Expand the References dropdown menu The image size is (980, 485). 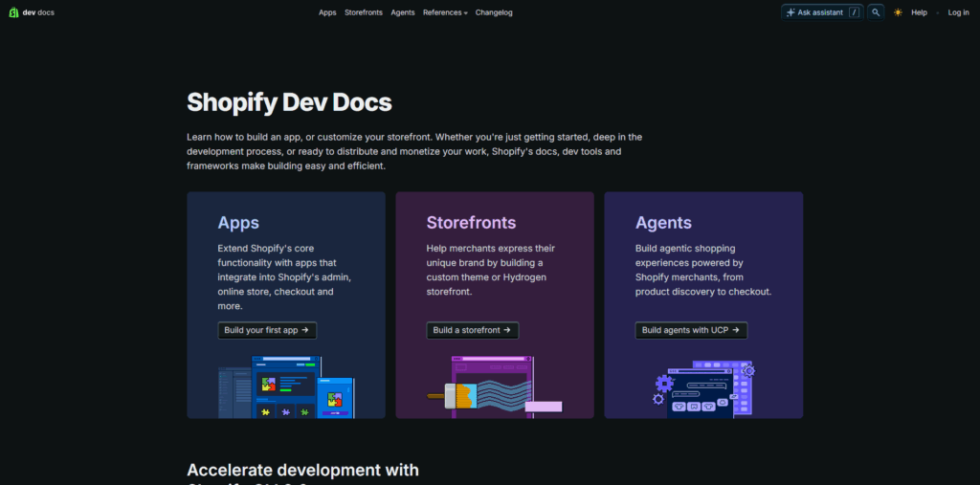tap(445, 12)
